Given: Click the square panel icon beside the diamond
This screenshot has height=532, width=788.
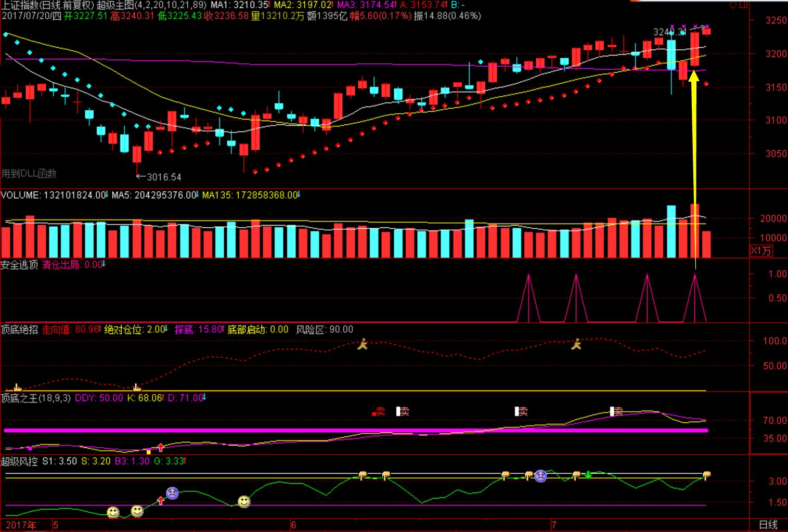Looking at the screenshot, I should coord(743,5).
